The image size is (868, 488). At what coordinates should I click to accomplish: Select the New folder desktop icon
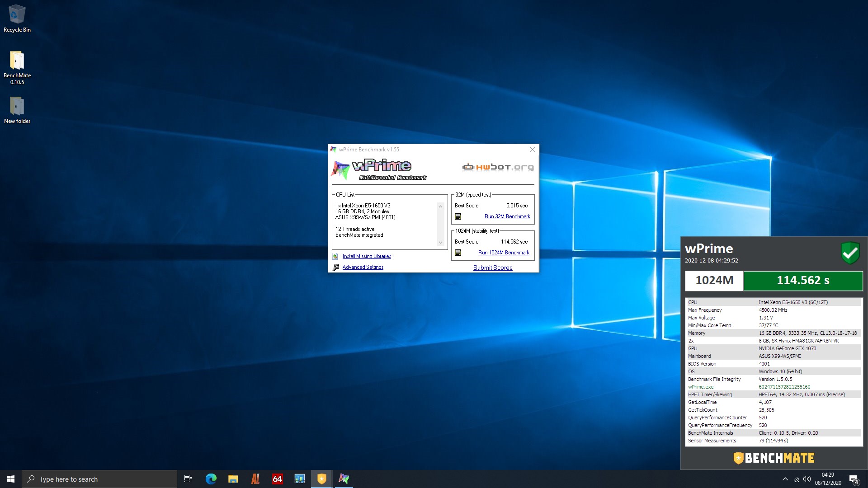coord(17,110)
